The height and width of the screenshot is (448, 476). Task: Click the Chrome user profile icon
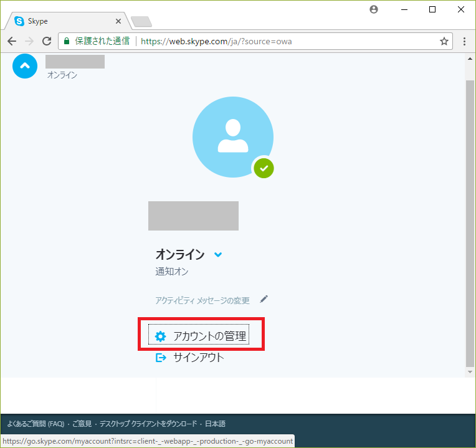coord(374,9)
